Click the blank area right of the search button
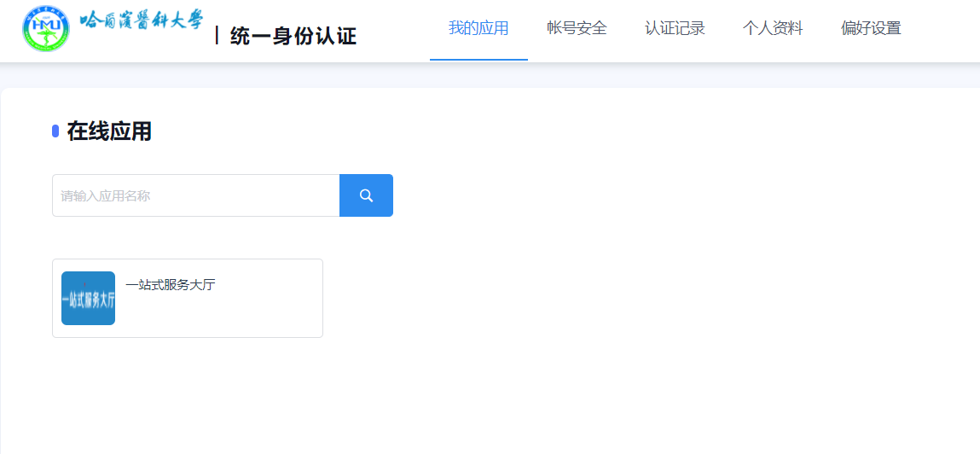This screenshot has height=454, width=980. (640, 195)
